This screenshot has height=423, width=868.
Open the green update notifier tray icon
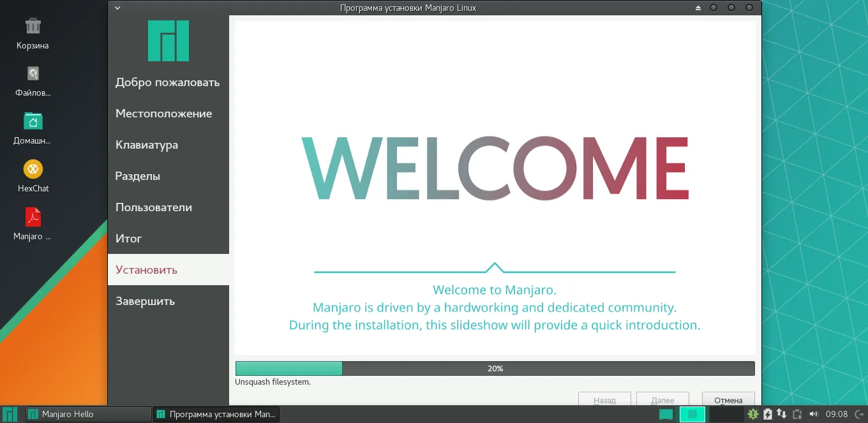click(x=753, y=414)
